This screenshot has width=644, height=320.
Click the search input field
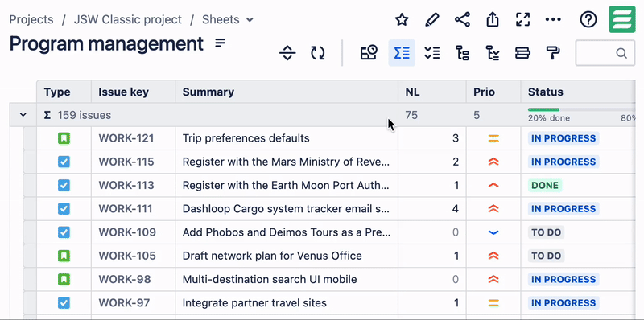tap(605, 53)
